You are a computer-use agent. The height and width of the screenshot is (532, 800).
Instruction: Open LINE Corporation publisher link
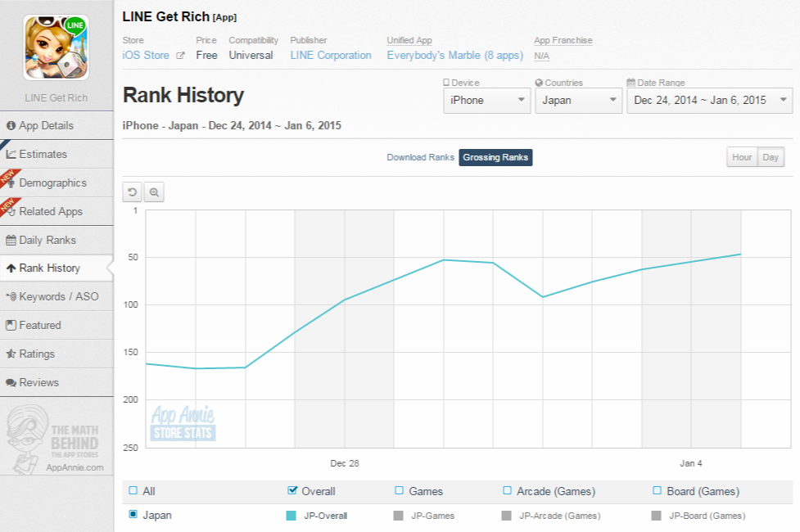331,56
